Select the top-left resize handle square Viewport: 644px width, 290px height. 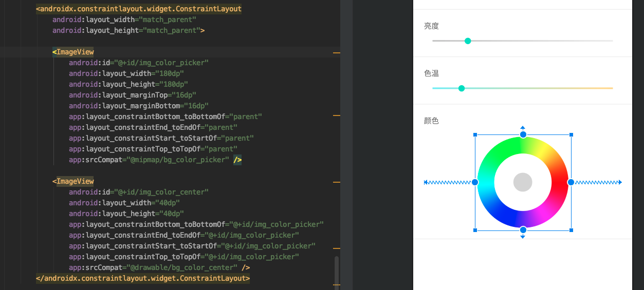tap(475, 135)
